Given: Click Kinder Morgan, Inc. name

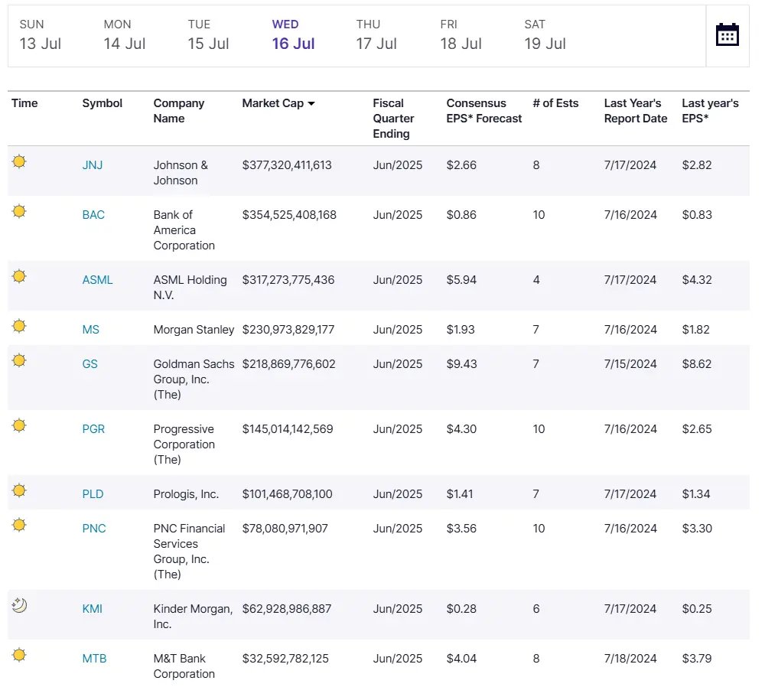Looking at the screenshot, I should [193, 616].
